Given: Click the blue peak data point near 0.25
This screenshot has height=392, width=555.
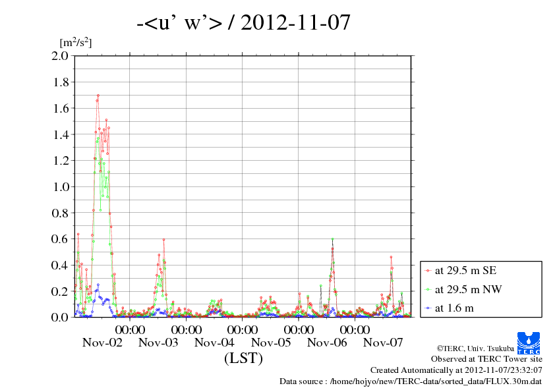Looking at the screenshot, I should tap(98, 285).
